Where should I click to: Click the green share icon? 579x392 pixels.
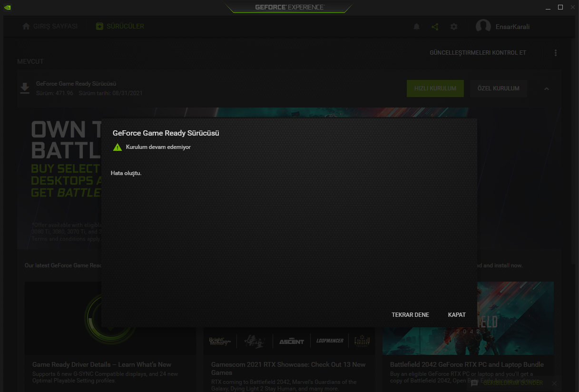435,27
